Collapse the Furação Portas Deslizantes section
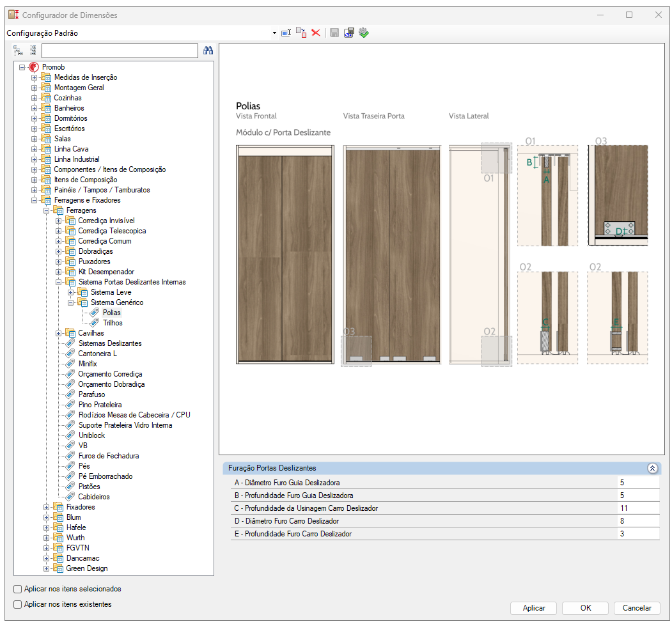 (652, 469)
